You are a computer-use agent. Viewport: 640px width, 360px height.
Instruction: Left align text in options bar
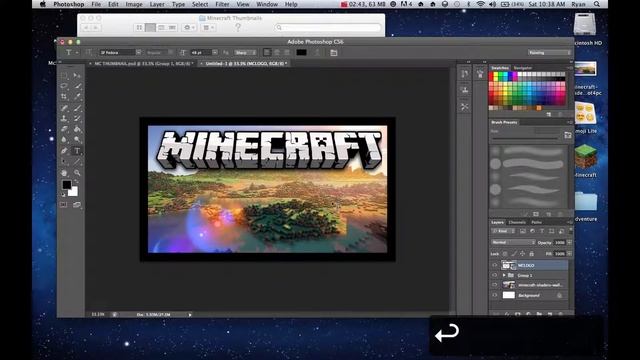[x=267, y=53]
